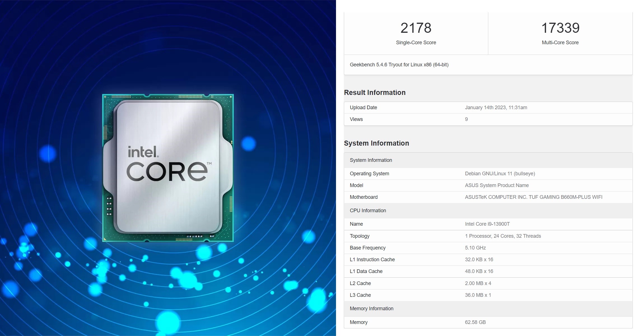
Task: Click the Result Information heading
Action: click(x=375, y=92)
